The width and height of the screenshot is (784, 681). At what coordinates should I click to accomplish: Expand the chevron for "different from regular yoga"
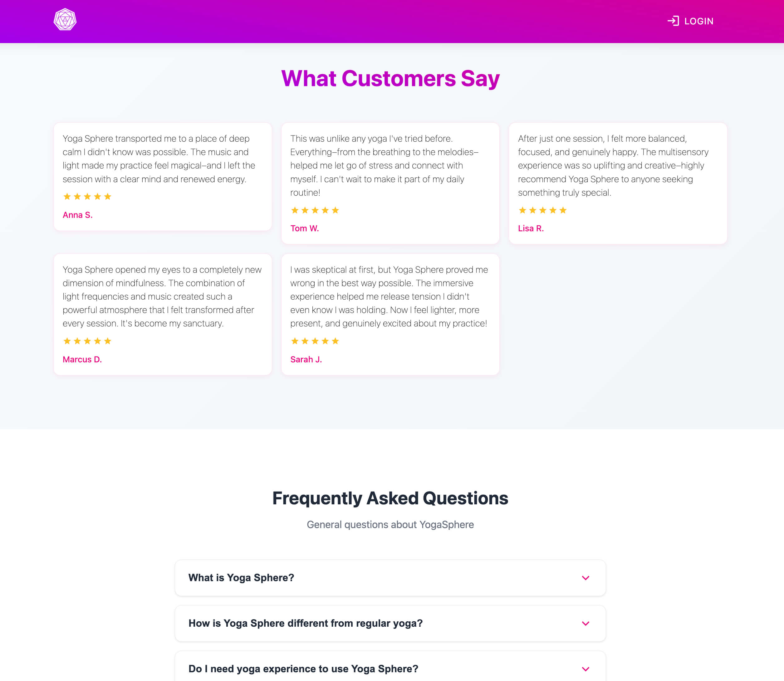[x=585, y=624]
